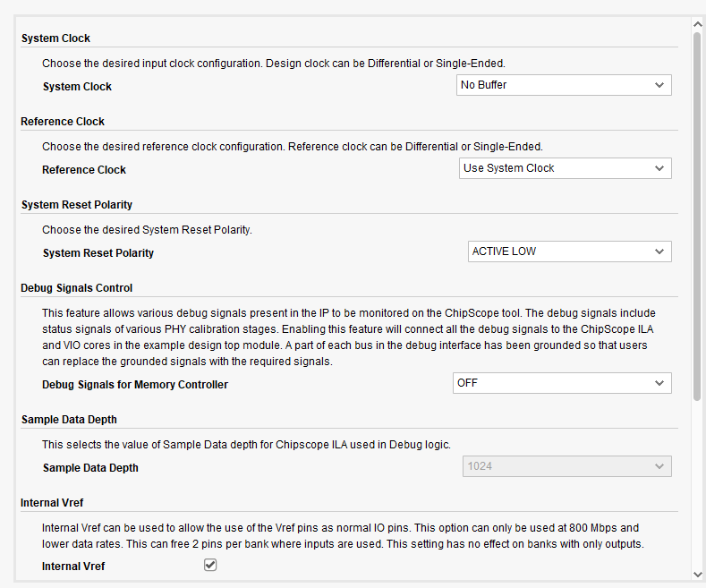The height and width of the screenshot is (588, 706).
Task: Click the chevron arrow beside Use System Clock
Action: point(659,168)
